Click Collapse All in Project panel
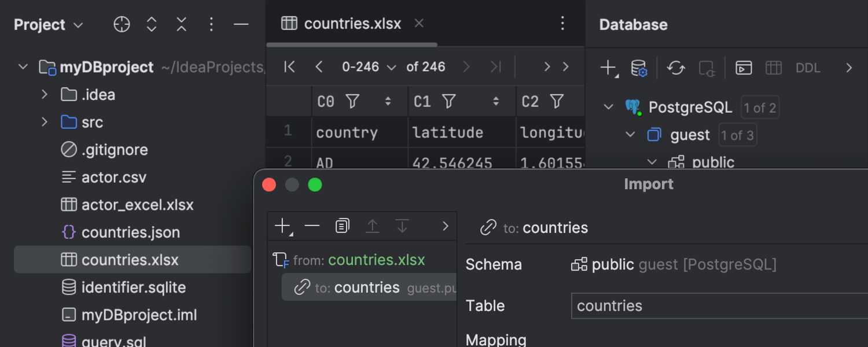The image size is (868, 347). click(182, 24)
